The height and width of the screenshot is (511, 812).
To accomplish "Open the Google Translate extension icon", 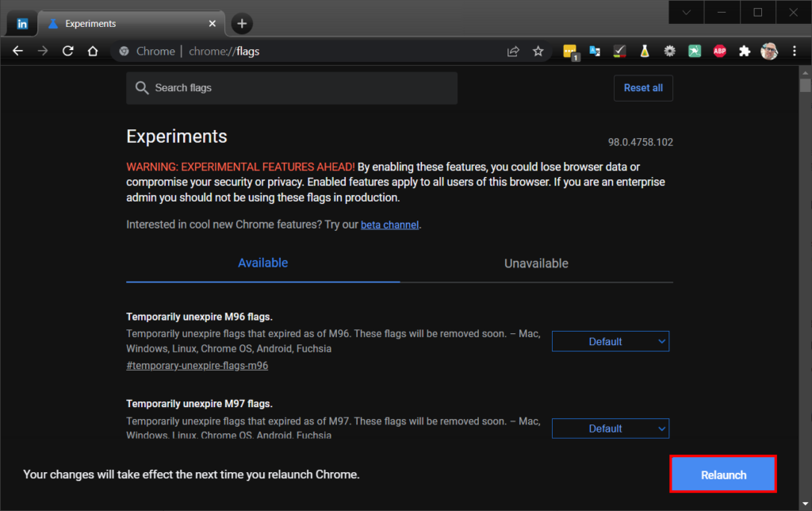I will 595,51.
